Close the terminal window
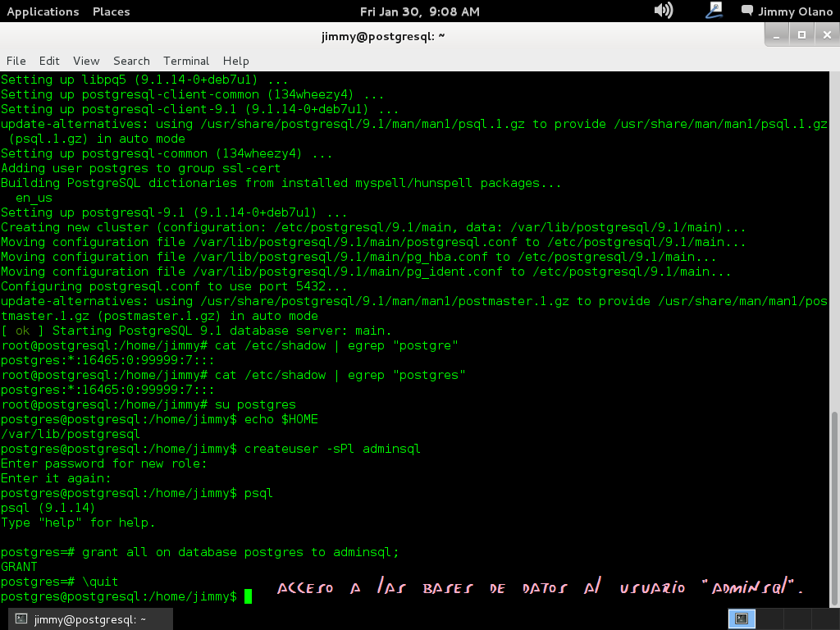 pyautogui.click(x=825, y=34)
